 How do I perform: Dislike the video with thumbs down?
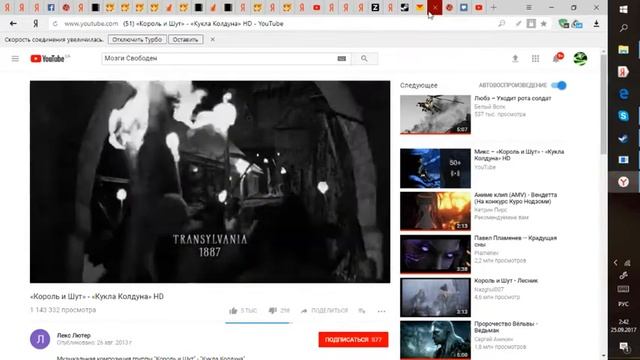[x=273, y=311]
